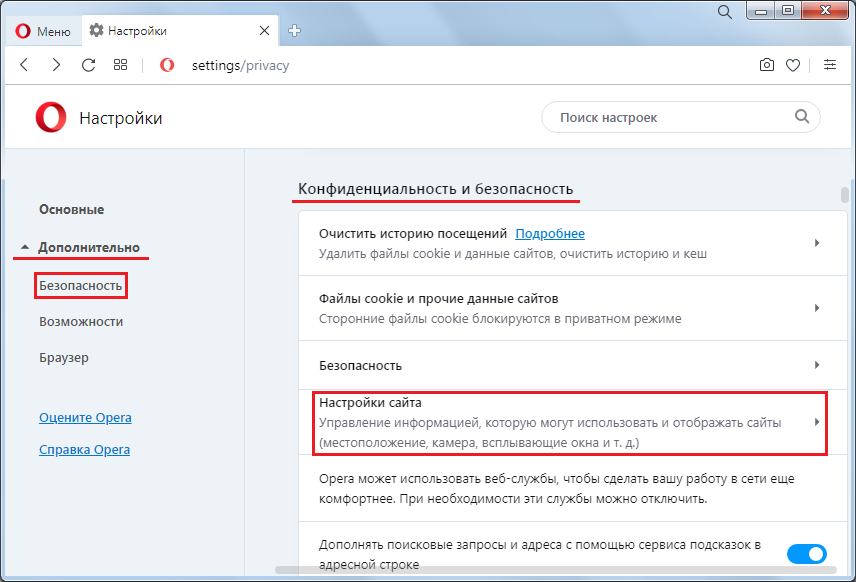The width and height of the screenshot is (856, 582).
Task: Open the Speed Dial grid icon
Action: pos(120,65)
